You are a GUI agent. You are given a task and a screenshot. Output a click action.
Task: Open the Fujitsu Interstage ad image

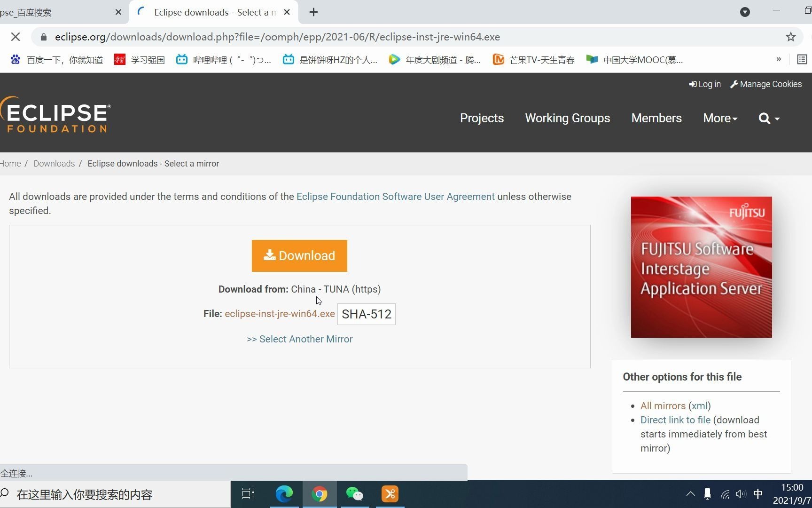click(701, 267)
